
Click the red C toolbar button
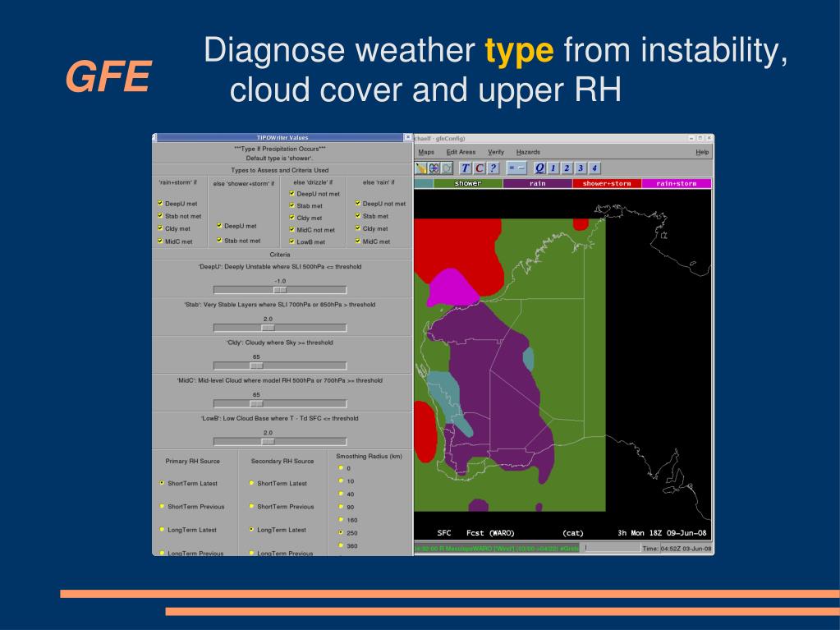click(479, 168)
